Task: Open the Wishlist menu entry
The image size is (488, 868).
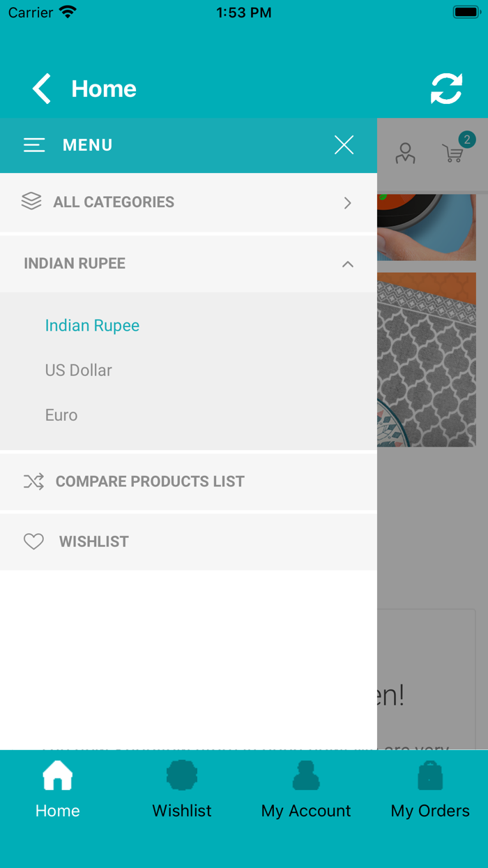Action: (x=94, y=541)
